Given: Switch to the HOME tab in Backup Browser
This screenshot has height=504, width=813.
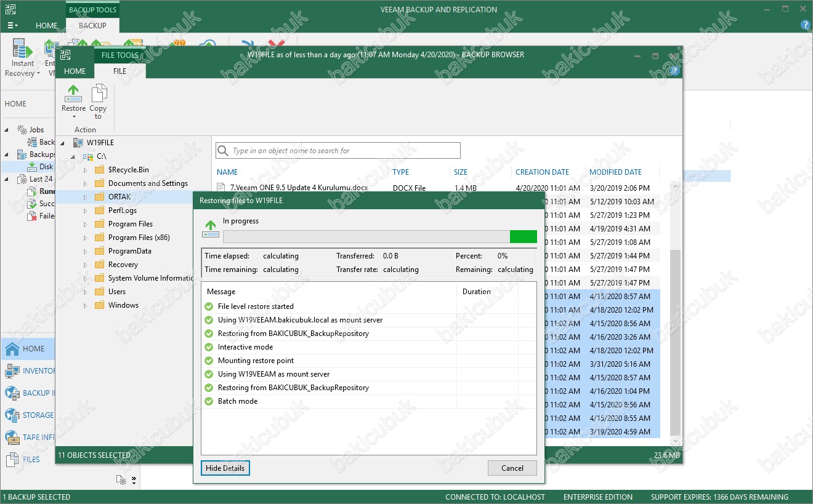Looking at the screenshot, I should click(75, 71).
